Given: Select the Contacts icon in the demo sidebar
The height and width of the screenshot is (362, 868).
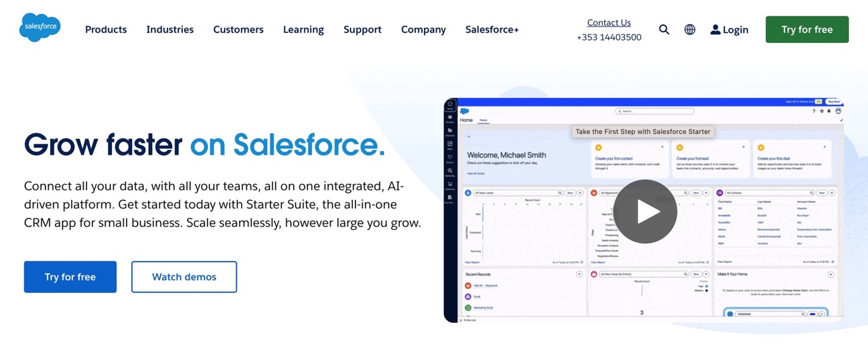Looking at the screenshot, I should (x=450, y=118).
